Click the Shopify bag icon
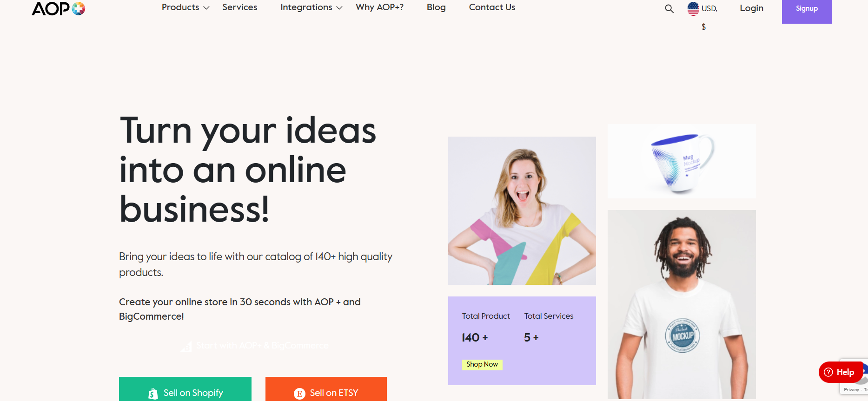Image resolution: width=868 pixels, height=401 pixels. 153,394
